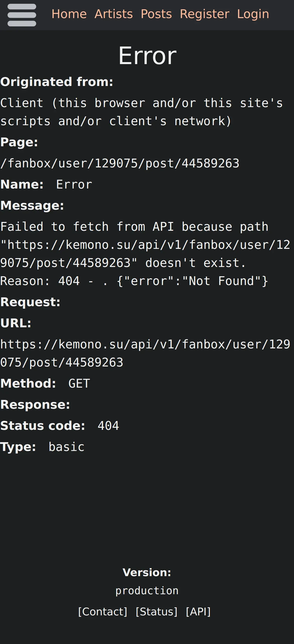Click the large Error page heading
The width and height of the screenshot is (294, 644).
tap(147, 56)
